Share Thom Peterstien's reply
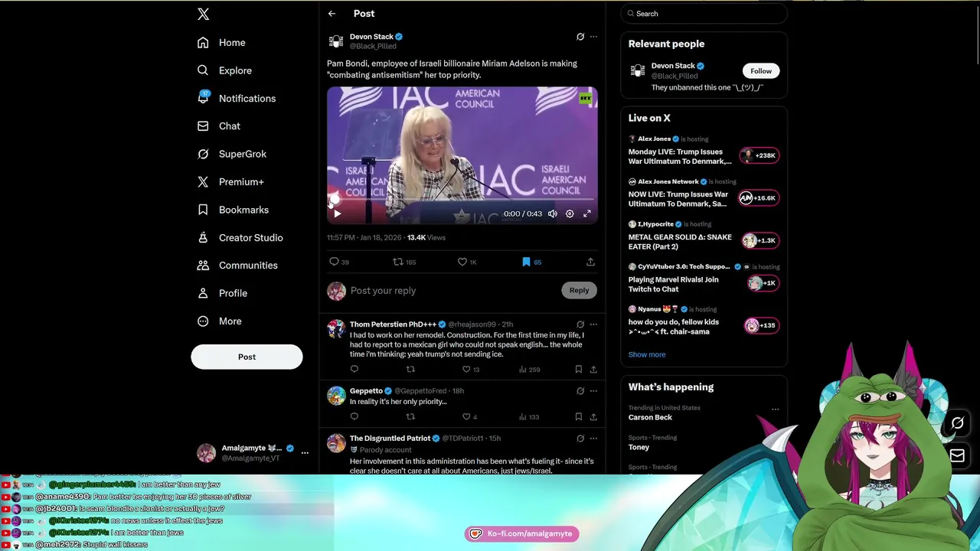Image resolution: width=980 pixels, height=551 pixels. point(593,370)
